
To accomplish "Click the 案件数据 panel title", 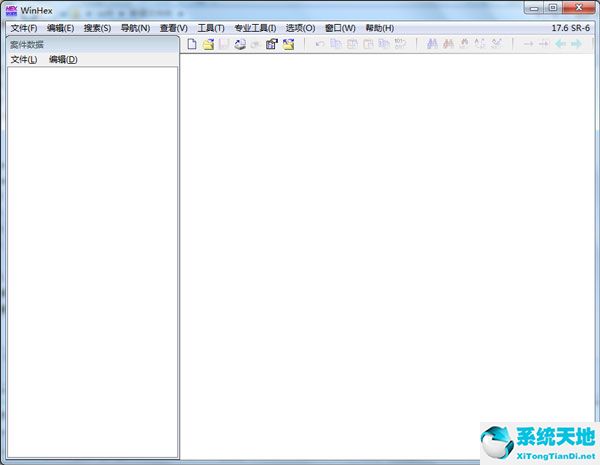I will 27,45.
